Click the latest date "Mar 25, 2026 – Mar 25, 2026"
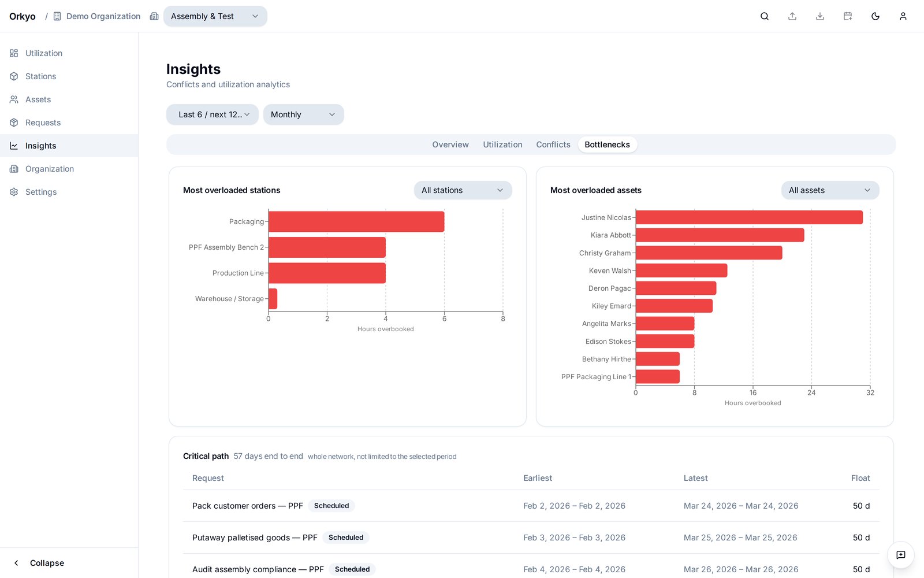This screenshot has height=578, width=924. coord(740,538)
